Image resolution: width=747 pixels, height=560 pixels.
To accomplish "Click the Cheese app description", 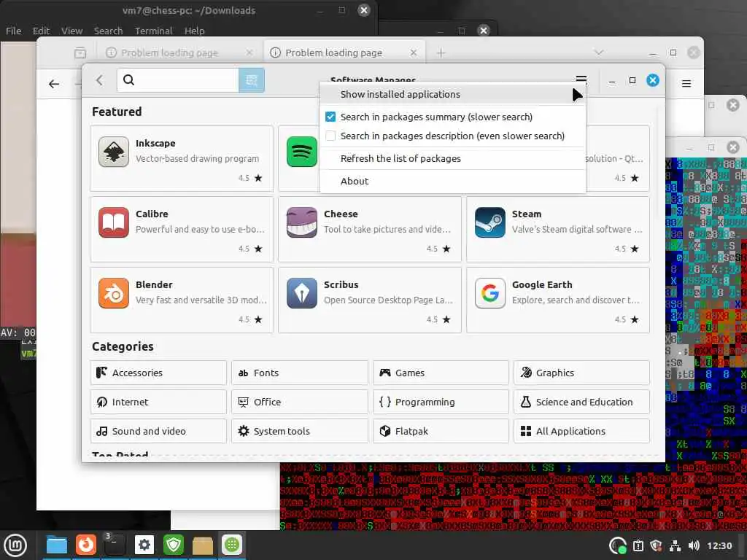I will pos(387,230).
